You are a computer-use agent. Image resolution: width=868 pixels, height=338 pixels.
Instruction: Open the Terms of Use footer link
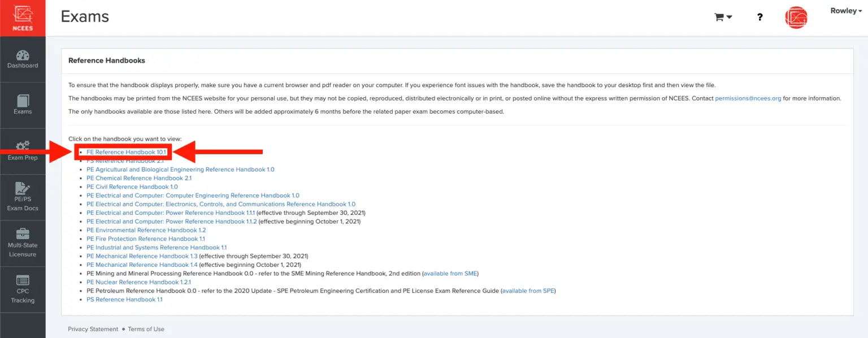(146, 329)
